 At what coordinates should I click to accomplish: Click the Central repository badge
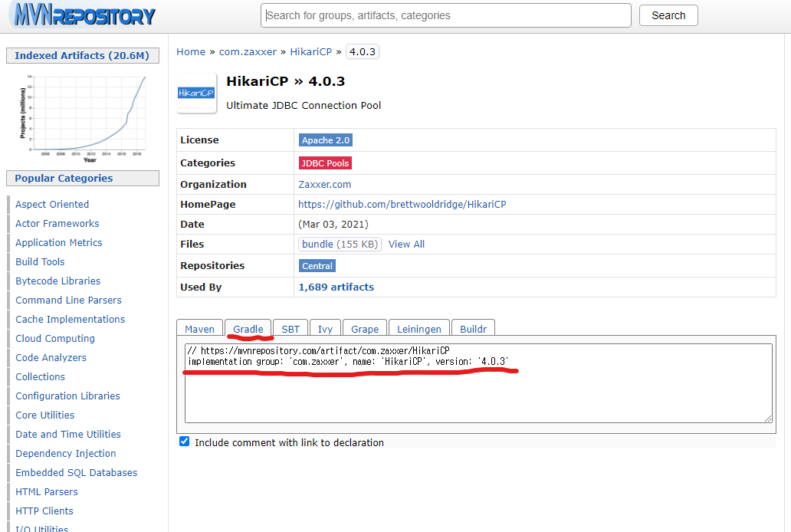pyautogui.click(x=317, y=265)
